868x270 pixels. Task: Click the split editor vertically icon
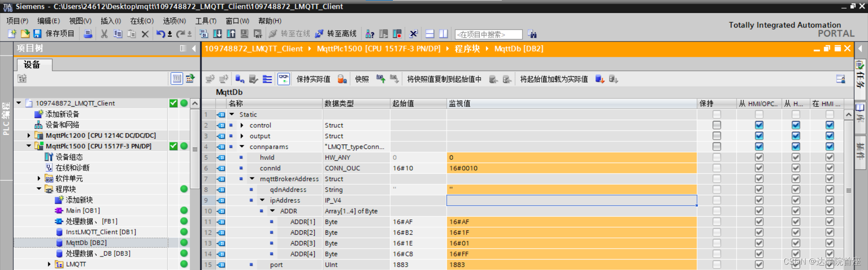click(443, 34)
